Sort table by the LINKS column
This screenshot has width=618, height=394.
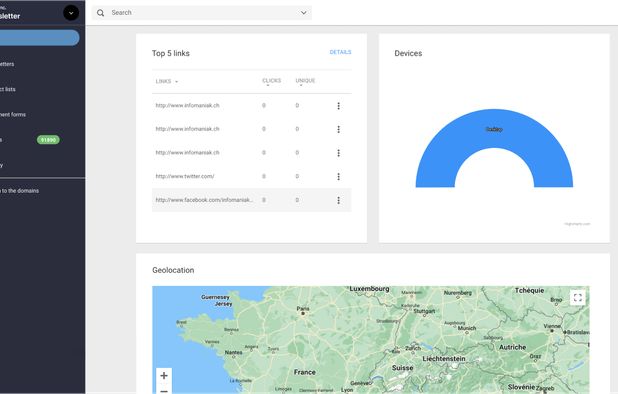click(167, 81)
